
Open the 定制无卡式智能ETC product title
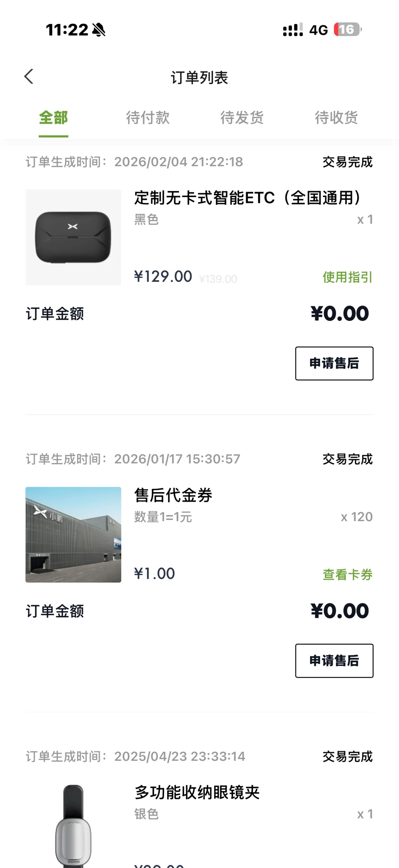[248, 198]
